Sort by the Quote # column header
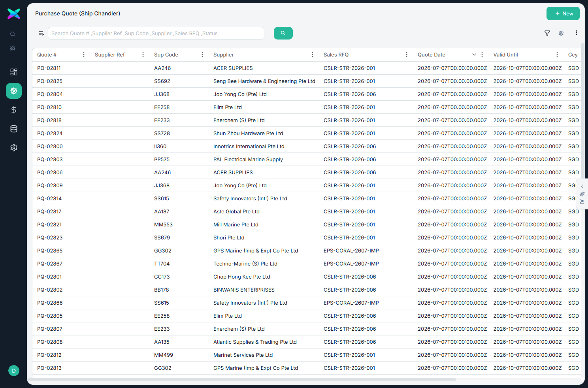 pos(47,55)
